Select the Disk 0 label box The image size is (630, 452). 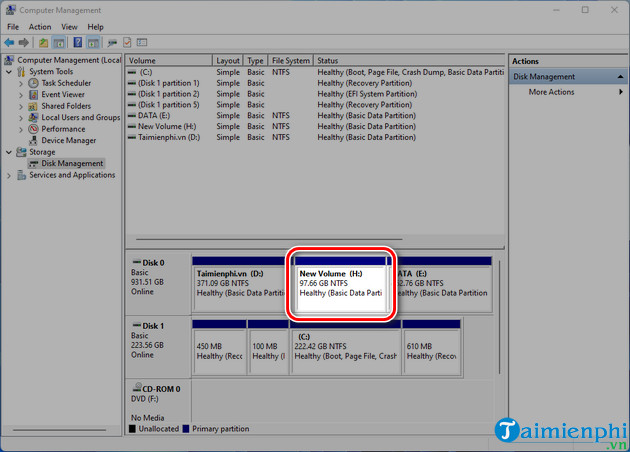pos(158,282)
